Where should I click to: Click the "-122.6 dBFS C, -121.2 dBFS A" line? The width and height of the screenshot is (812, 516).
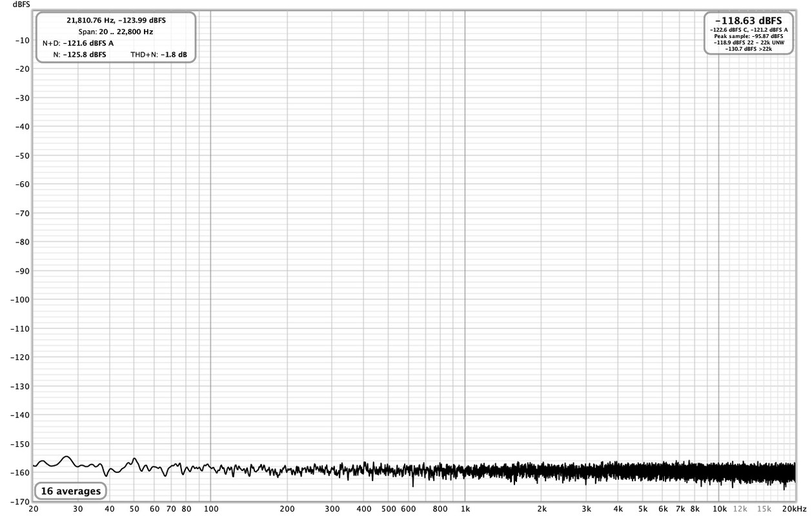[x=749, y=30]
